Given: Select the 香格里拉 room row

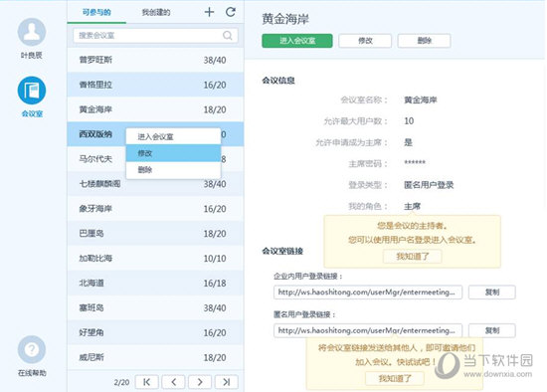Looking at the screenshot, I should [x=155, y=85].
